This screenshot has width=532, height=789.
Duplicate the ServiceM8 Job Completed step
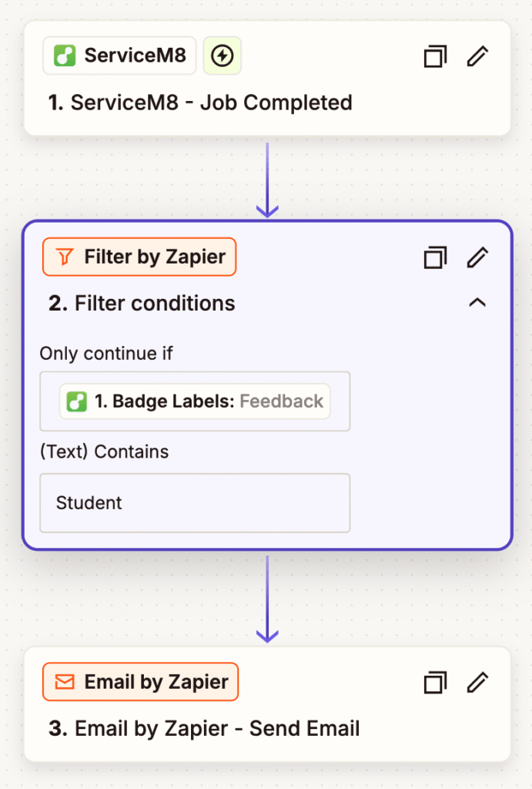435,56
